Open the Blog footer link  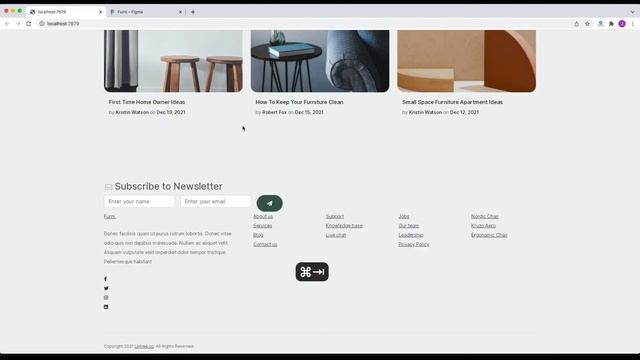coord(258,235)
